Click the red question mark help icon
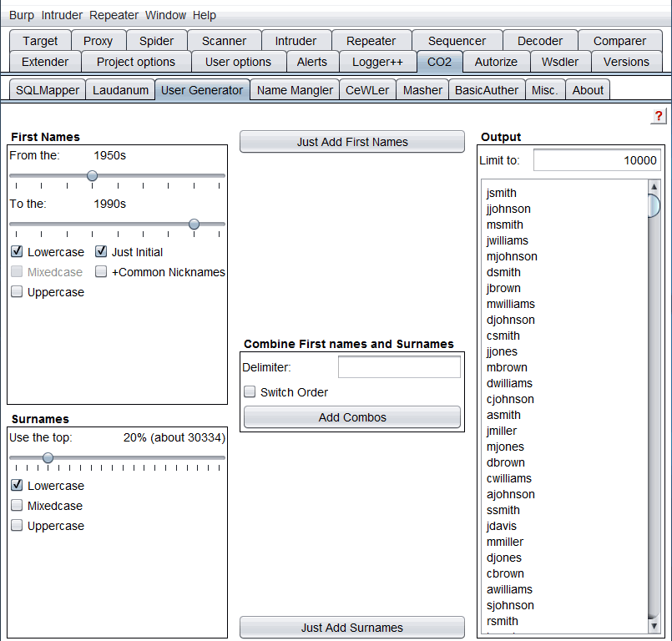Viewport: 672px width, 641px height. pos(659,116)
